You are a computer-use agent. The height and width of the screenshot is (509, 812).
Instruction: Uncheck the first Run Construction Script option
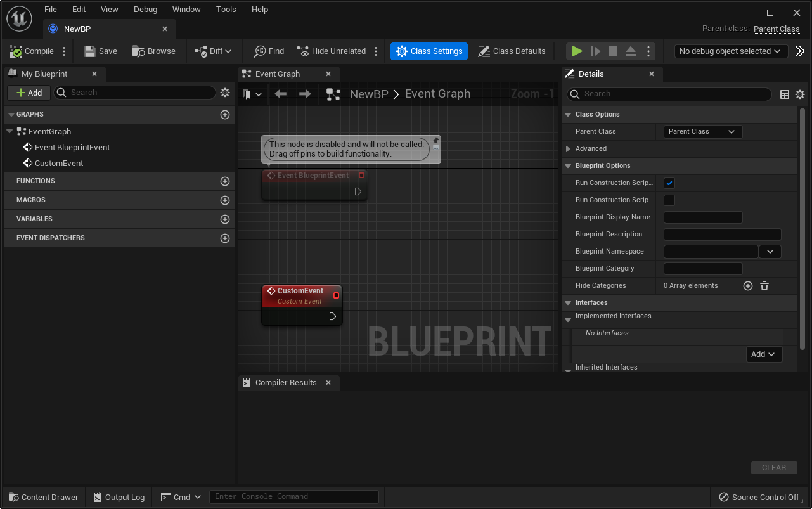click(669, 183)
